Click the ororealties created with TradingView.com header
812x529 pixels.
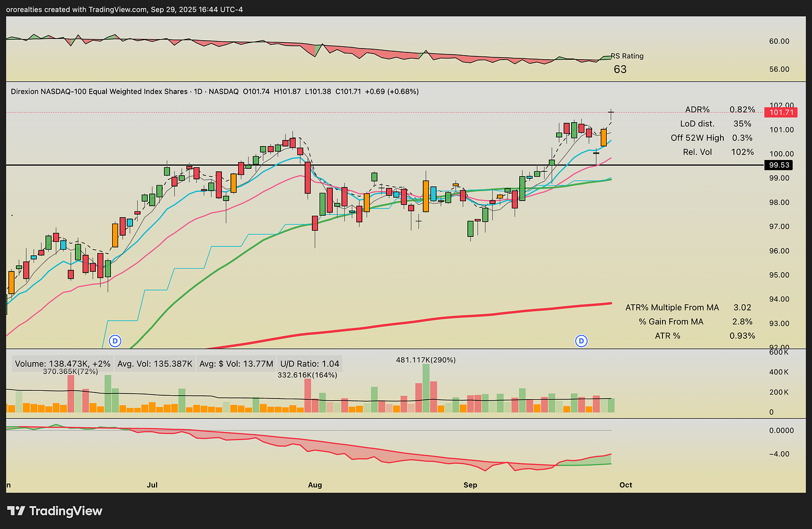tap(125, 9)
